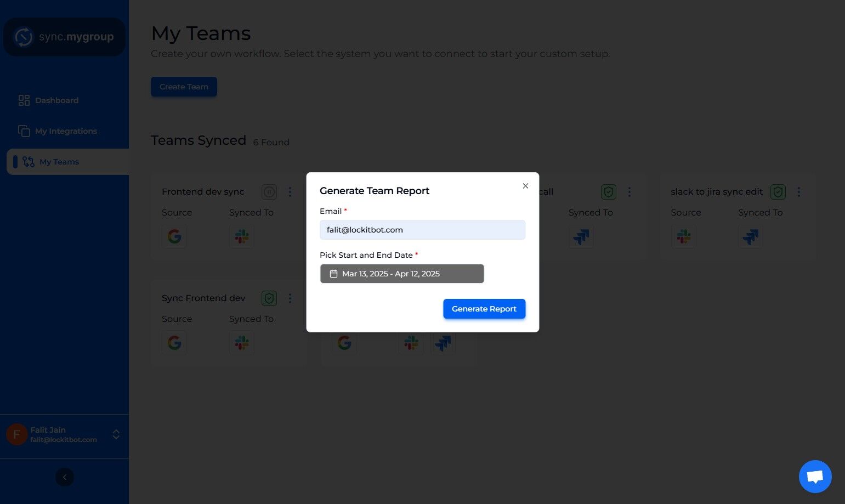845x504 pixels.
Task: Click the My Integrations copy icon
Action: 24,131
